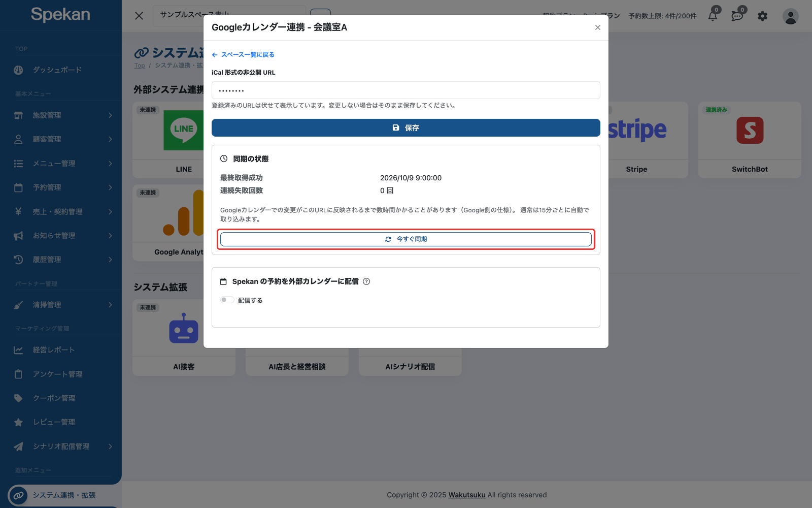Click the help icon beside 外部カレンダーに配信
812x508 pixels.
click(366, 281)
